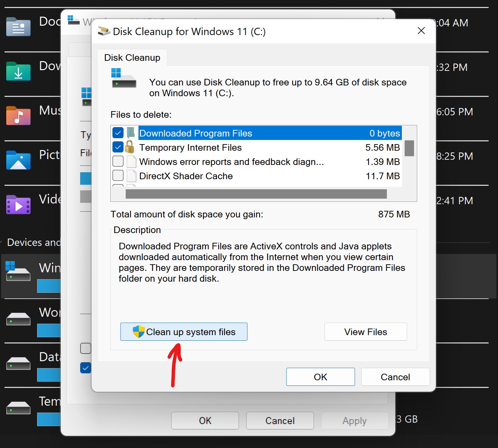Click the drive icon in Properties title bar
The height and width of the screenshot is (448, 498).
[x=73, y=20]
